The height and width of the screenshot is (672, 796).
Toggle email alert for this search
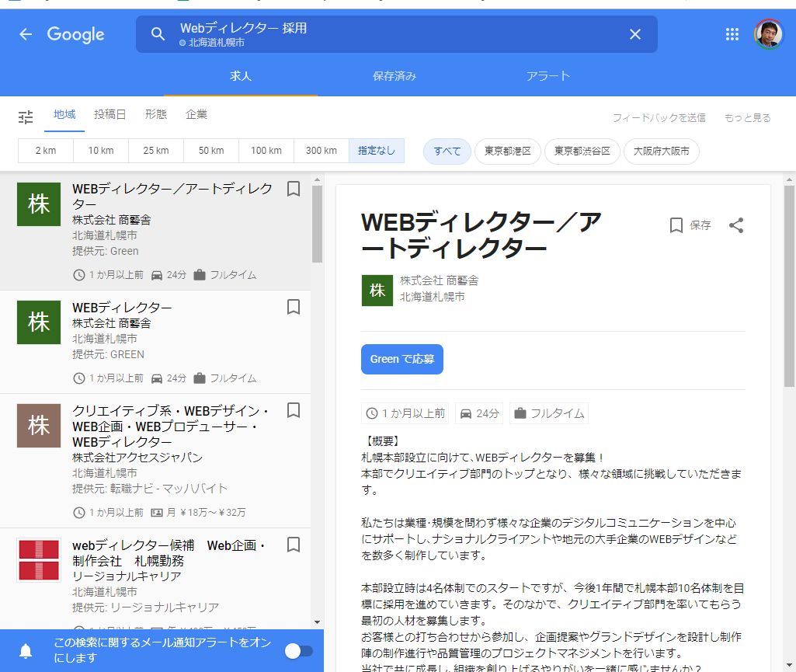point(298,651)
